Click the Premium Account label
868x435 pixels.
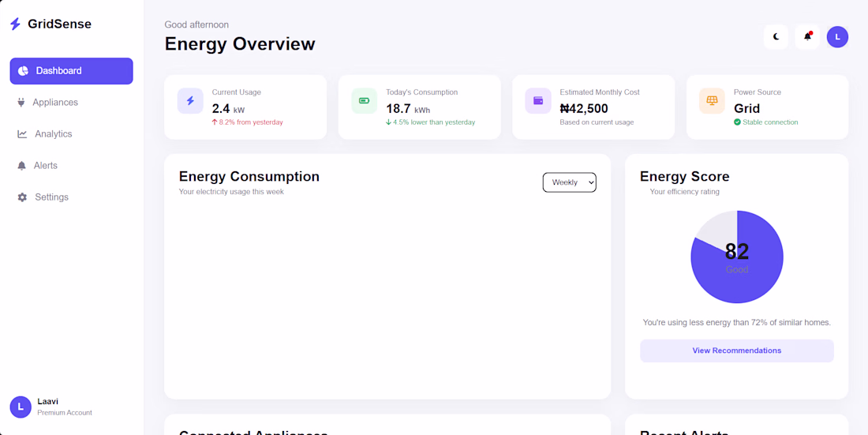(65, 413)
